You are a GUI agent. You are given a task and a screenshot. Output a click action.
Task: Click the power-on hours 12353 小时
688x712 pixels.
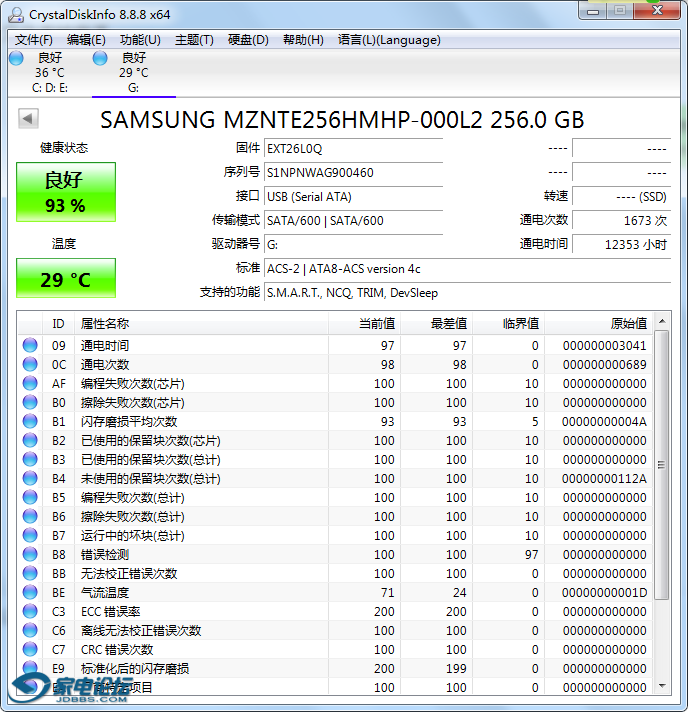coord(622,245)
